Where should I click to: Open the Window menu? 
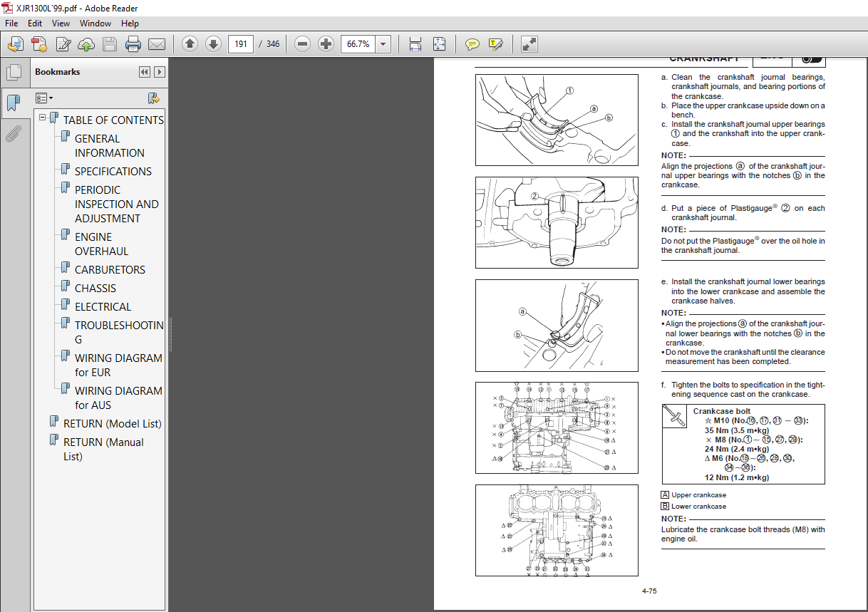click(95, 24)
